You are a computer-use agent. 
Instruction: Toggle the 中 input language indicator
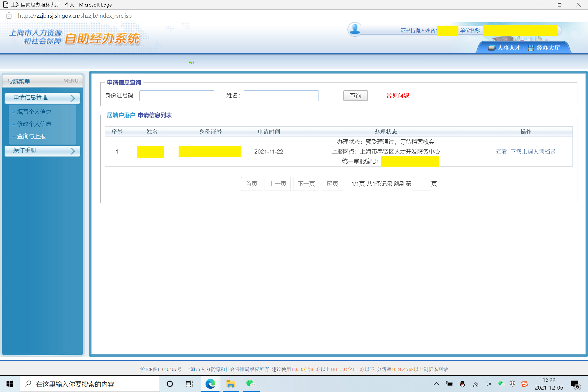pyautogui.click(x=513, y=384)
